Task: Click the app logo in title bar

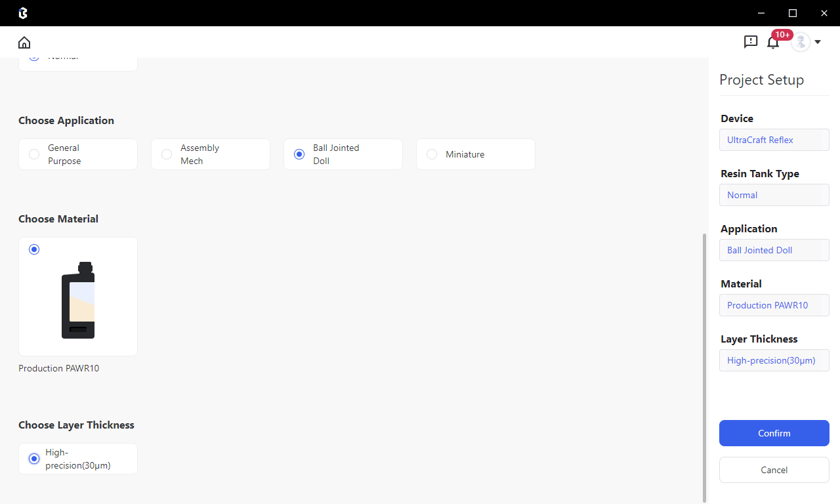Action: (23, 13)
